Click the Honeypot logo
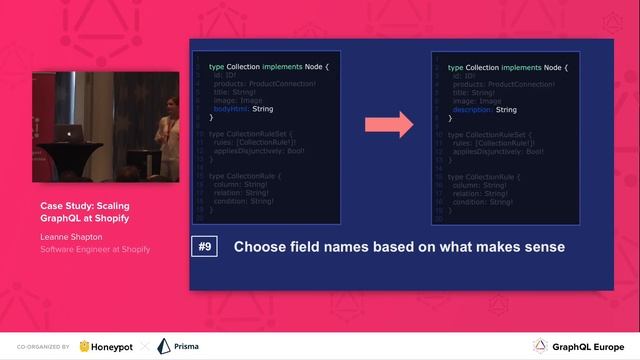Image resolution: width=640 pixels, height=360 pixels. [106, 347]
